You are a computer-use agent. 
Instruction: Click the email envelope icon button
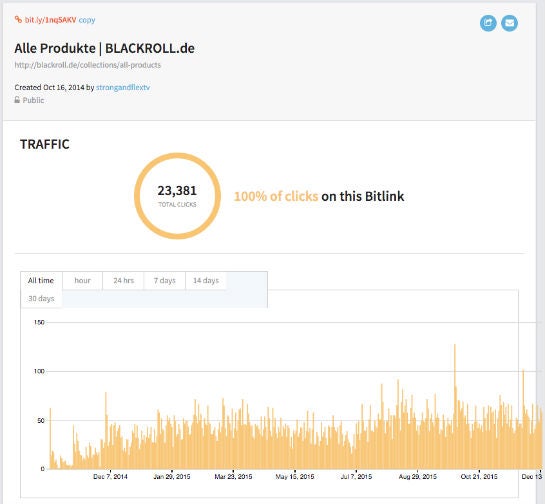[509, 23]
